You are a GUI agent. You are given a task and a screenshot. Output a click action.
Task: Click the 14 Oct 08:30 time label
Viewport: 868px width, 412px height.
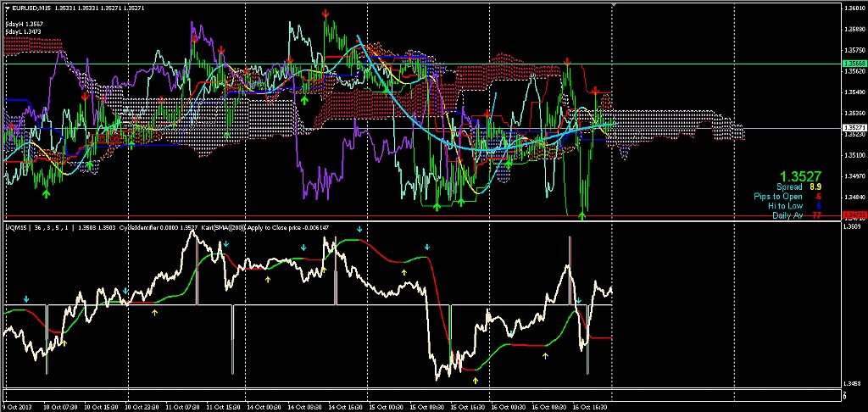(x=307, y=406)
